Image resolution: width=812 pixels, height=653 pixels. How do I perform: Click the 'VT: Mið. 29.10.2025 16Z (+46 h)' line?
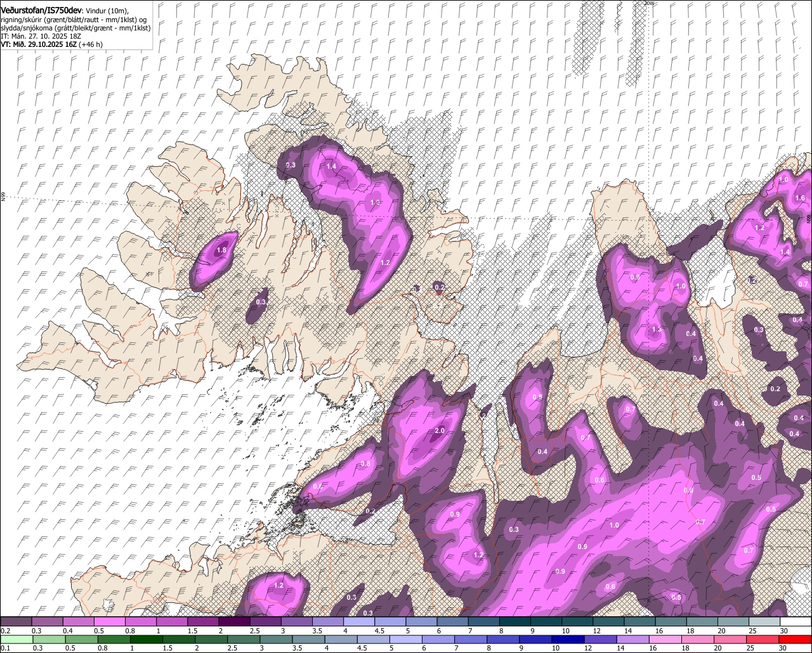point(51,44)
